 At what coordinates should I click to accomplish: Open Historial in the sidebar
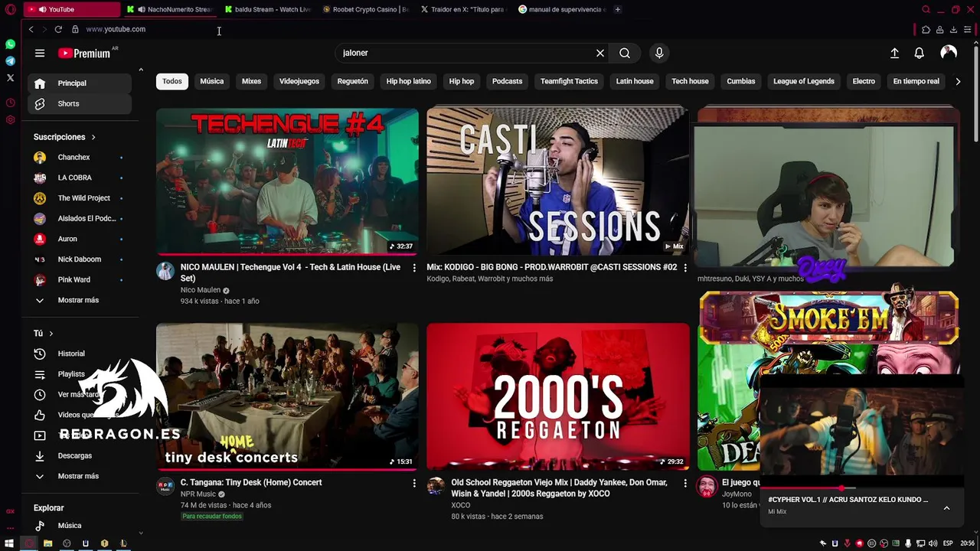point(80,354)
